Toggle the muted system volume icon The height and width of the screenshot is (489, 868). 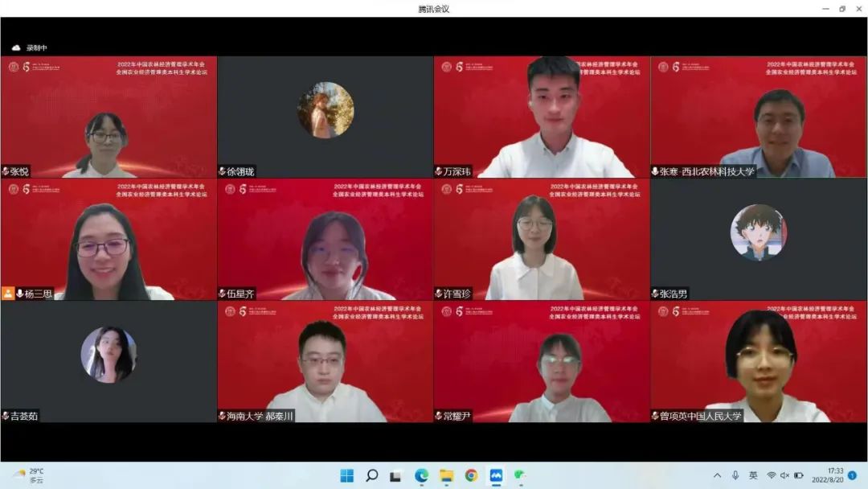tap(785, 475)
